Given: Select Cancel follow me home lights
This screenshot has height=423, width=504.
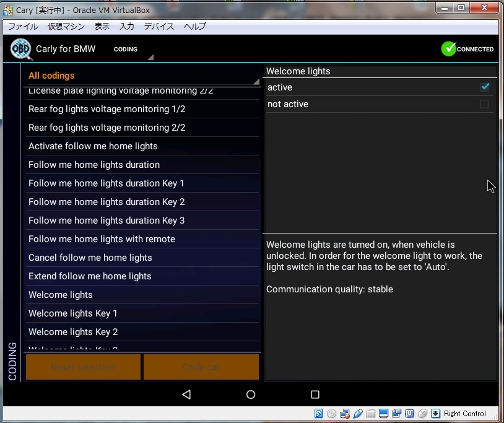Looking at the screenshot, I should click(x=142, y=258).
